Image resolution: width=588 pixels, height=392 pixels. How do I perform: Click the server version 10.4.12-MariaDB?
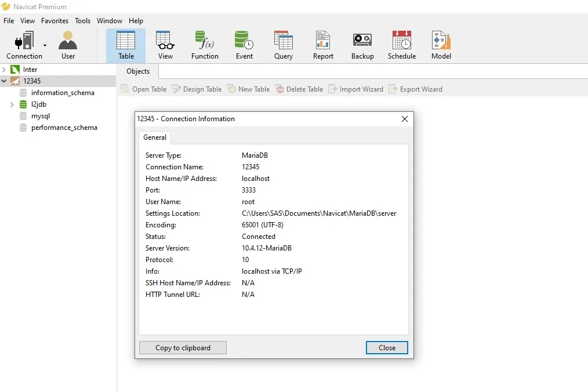267,248
